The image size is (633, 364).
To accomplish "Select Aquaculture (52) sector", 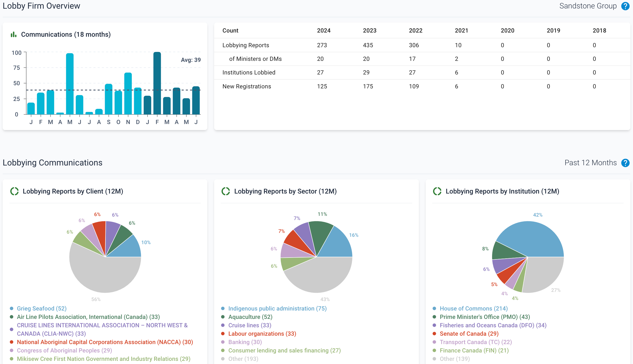I will (x=250, y=317).
